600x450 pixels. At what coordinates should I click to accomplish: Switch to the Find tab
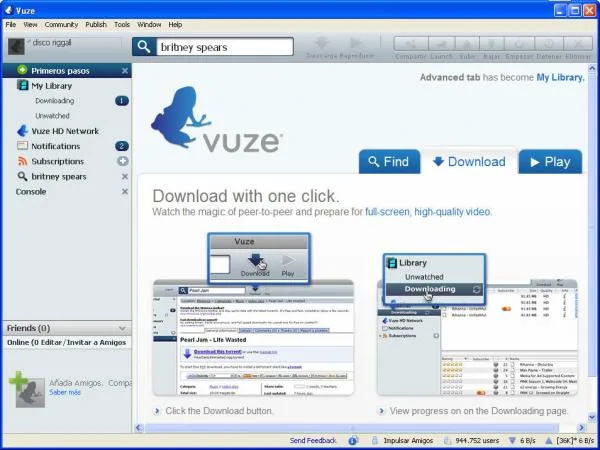click(389, 162)
